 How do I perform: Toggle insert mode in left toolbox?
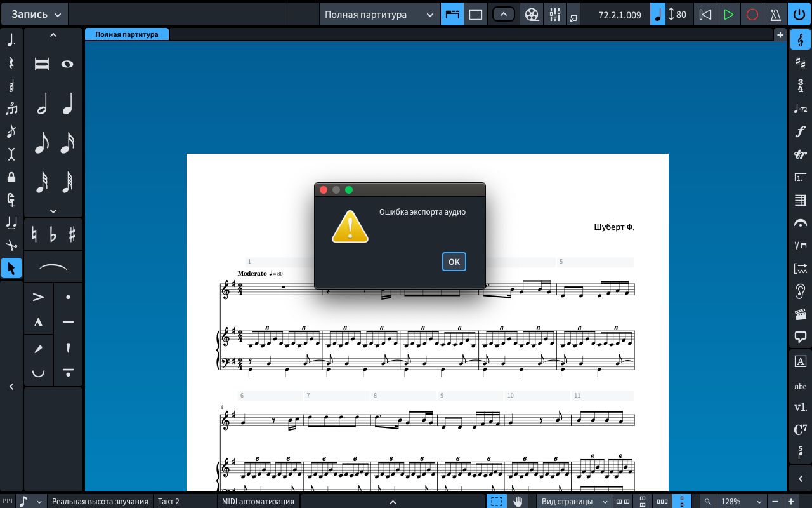(11, 154)
